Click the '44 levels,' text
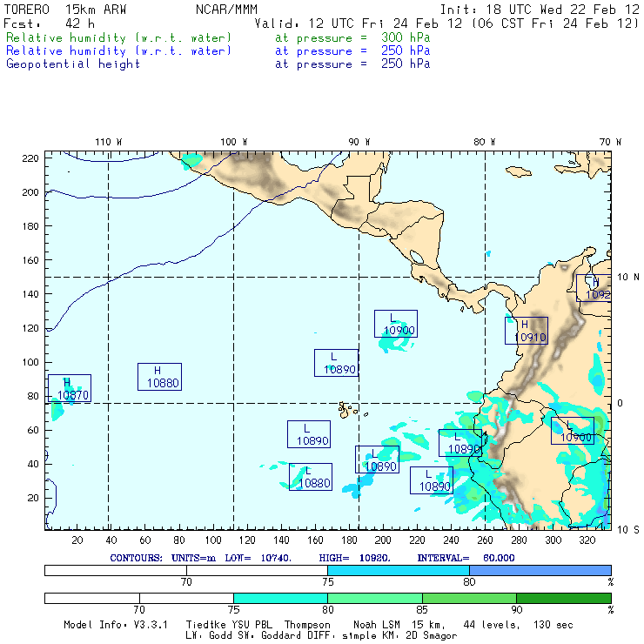This screenshot has height=644, width=644. coord(492,625)
